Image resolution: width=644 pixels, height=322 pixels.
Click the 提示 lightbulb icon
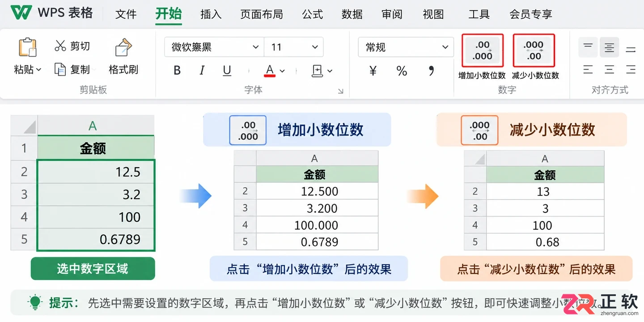click(x=35, y=302)
